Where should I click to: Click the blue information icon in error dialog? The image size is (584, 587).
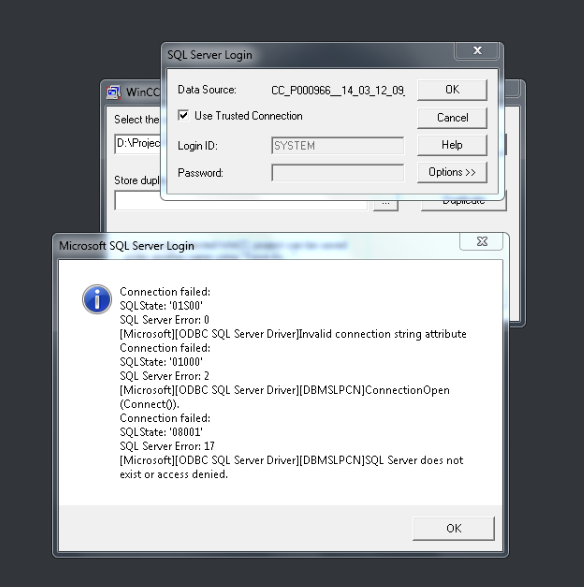coord(97,299)
